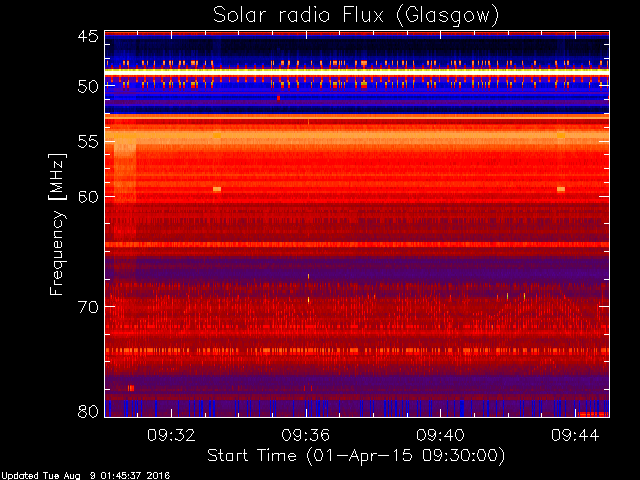
Task: Click the 50 frequency tick label
Action: (88, 86)
